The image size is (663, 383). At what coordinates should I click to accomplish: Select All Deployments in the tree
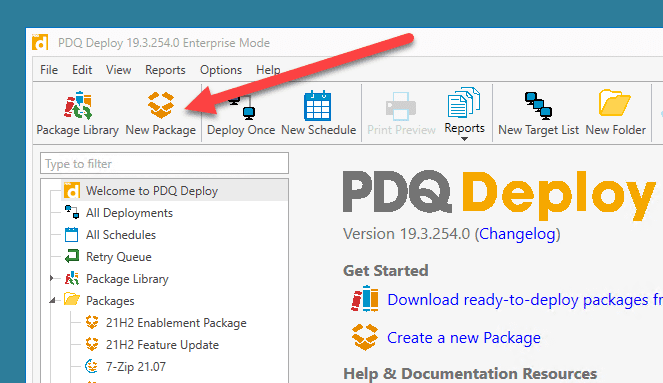[129, 213]
